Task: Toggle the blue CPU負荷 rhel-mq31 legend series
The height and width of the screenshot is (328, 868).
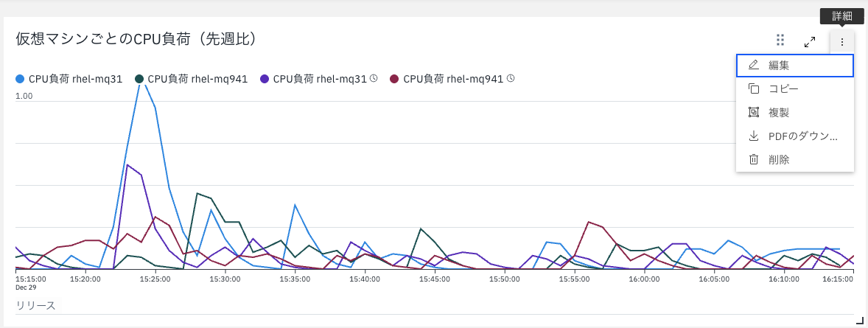Action: tap(69, 79)
